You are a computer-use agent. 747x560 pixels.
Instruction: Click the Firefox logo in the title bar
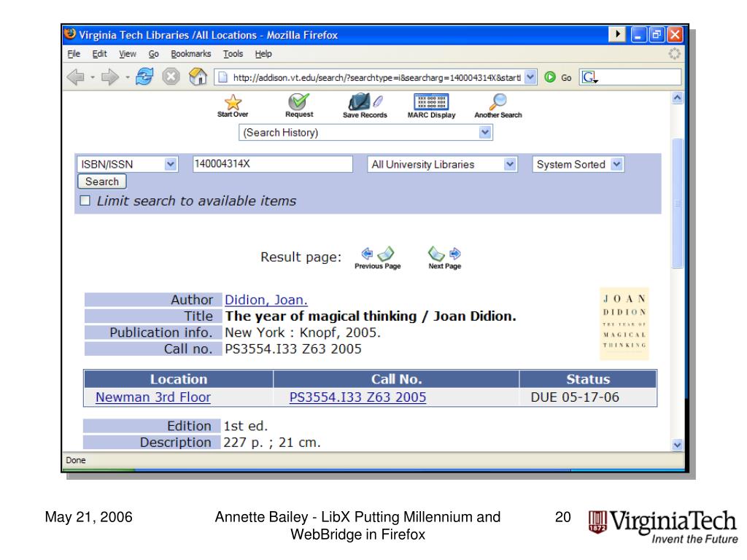[x=71, y=34]
